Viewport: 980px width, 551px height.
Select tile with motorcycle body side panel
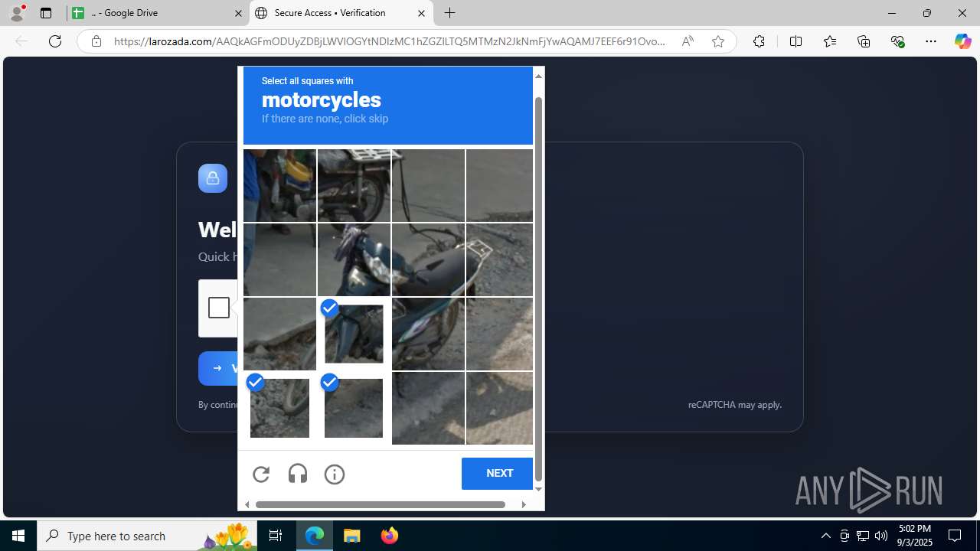[x=428, y=334]
